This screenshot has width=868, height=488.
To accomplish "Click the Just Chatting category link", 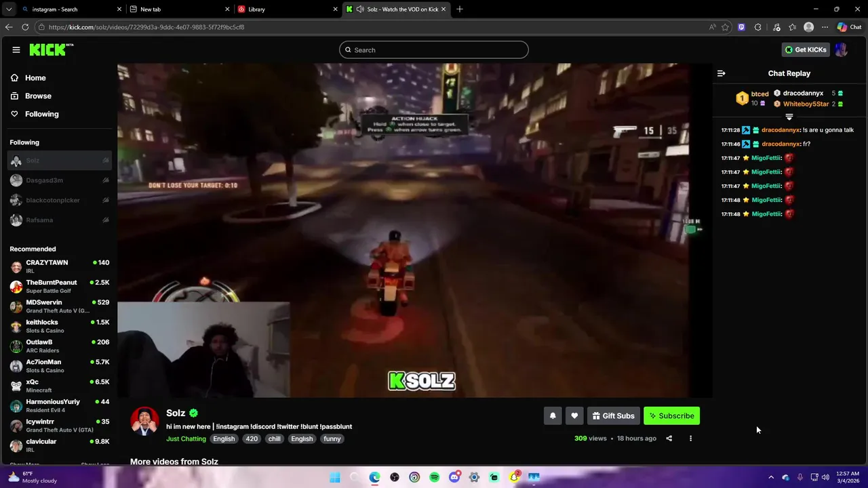I will [x=186, y=439].
